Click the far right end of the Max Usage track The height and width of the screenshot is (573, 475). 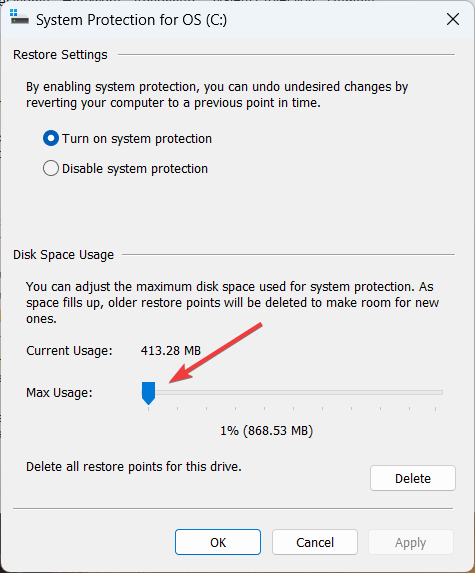[440, 392]
